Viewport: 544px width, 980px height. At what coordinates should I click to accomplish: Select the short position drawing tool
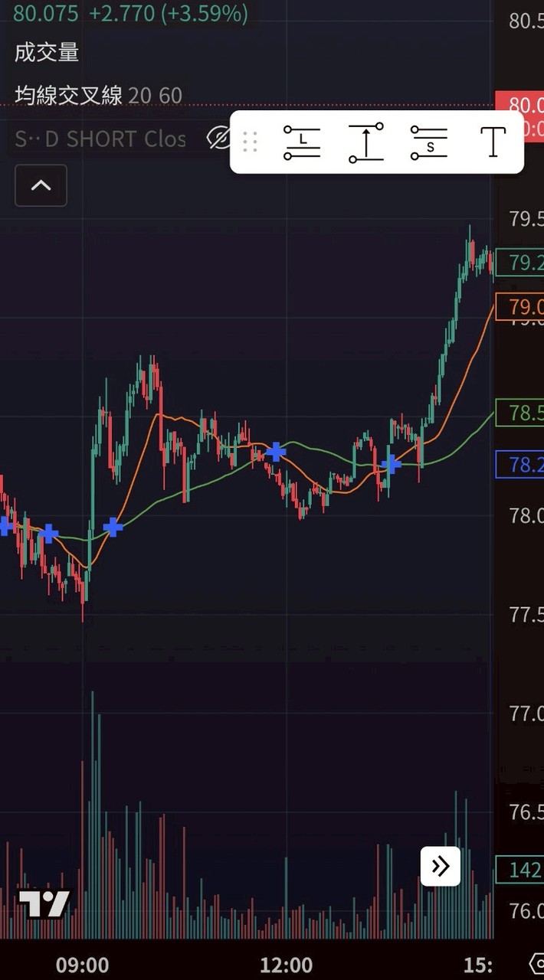point(429,142)
